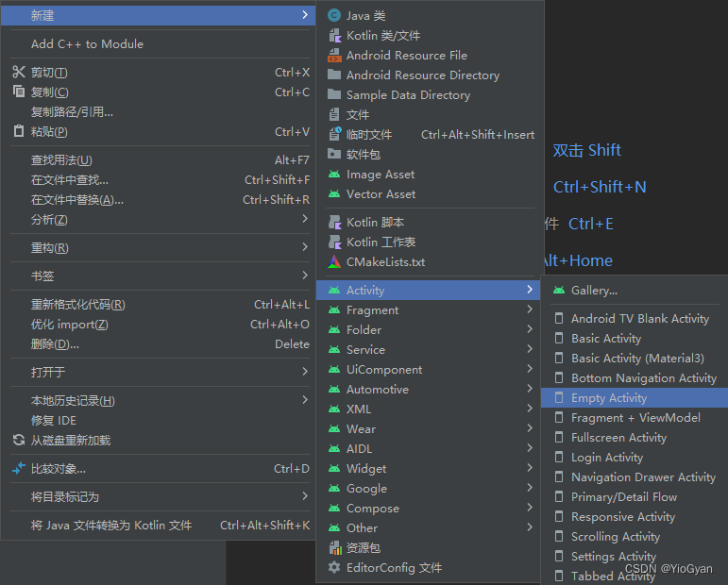Image resolution: width=728 pixels, height=585 pixels.
Task: Choose 将 Java 文件转换为 Kotlin 文件
Action: (160, 526)
